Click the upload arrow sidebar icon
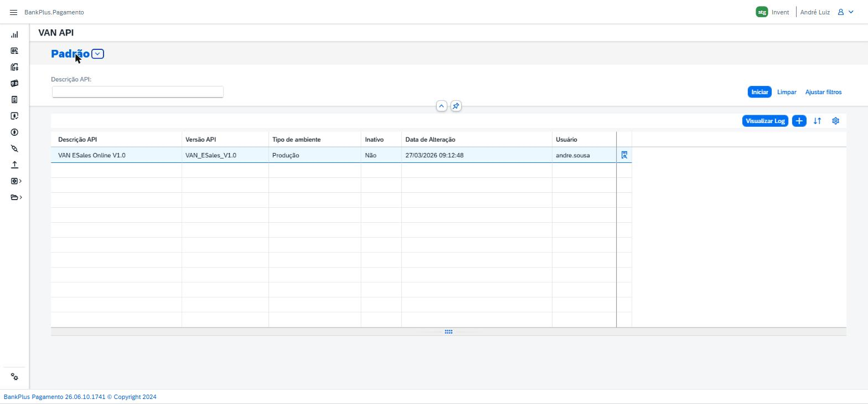This screenshot has height=404, width=868. click(x=14, y=165)
